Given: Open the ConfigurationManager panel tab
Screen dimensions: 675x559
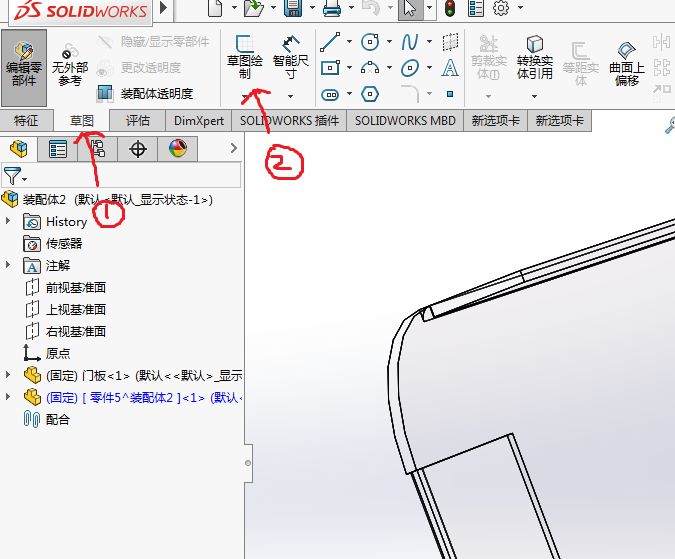Looking at the screenshot, I should click(x=97, y=149).
